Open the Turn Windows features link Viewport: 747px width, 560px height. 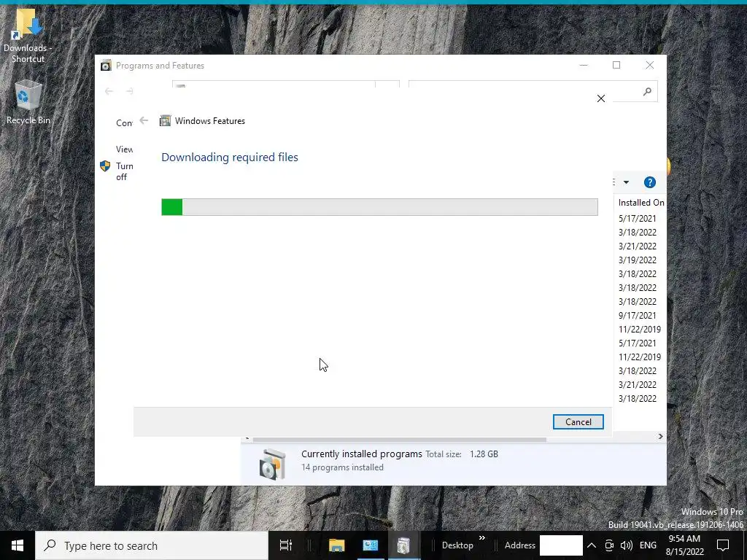pos(124,171)
